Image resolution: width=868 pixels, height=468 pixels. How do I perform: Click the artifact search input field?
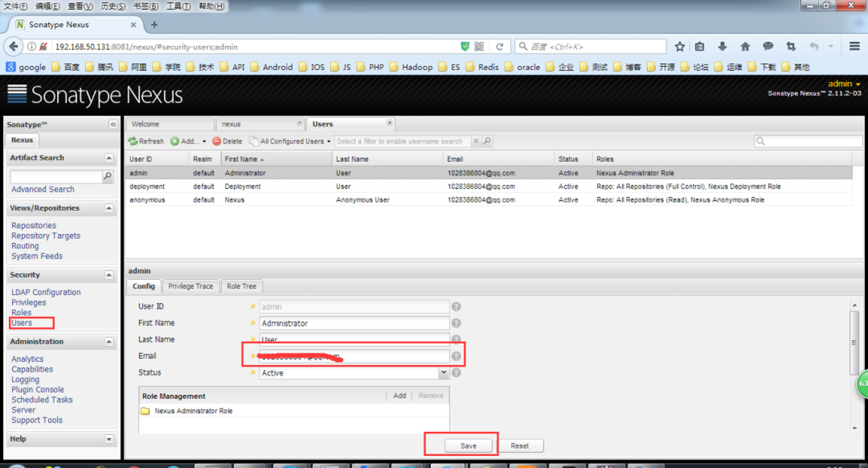(56, 176)
